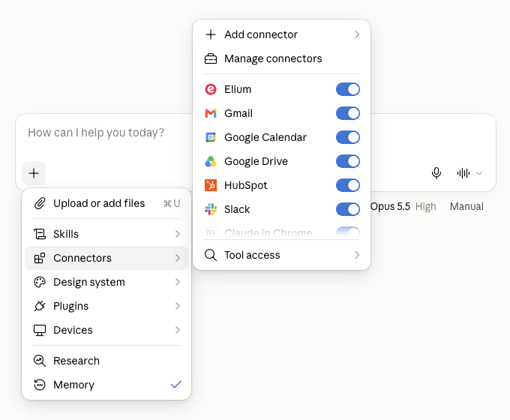Click the Skills scroll icon
The width and height of the screenshot is (510, 420).
coord(40,234)
